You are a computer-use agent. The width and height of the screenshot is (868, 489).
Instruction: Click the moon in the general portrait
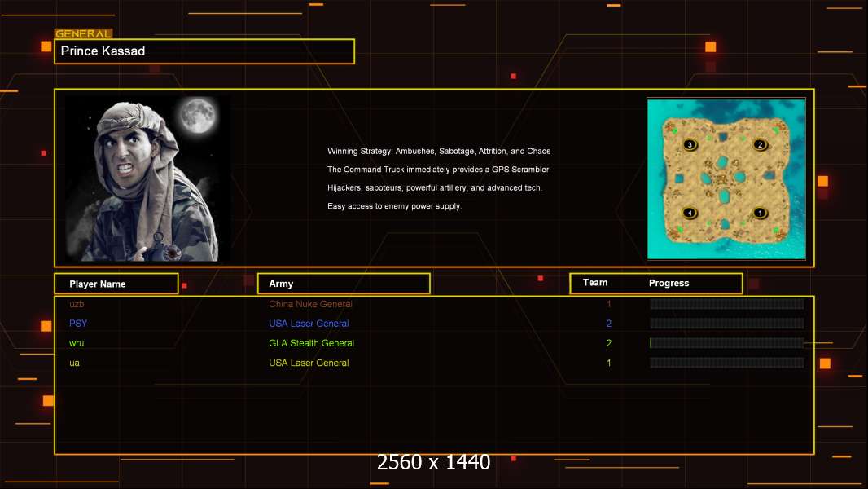pos(198,117)
